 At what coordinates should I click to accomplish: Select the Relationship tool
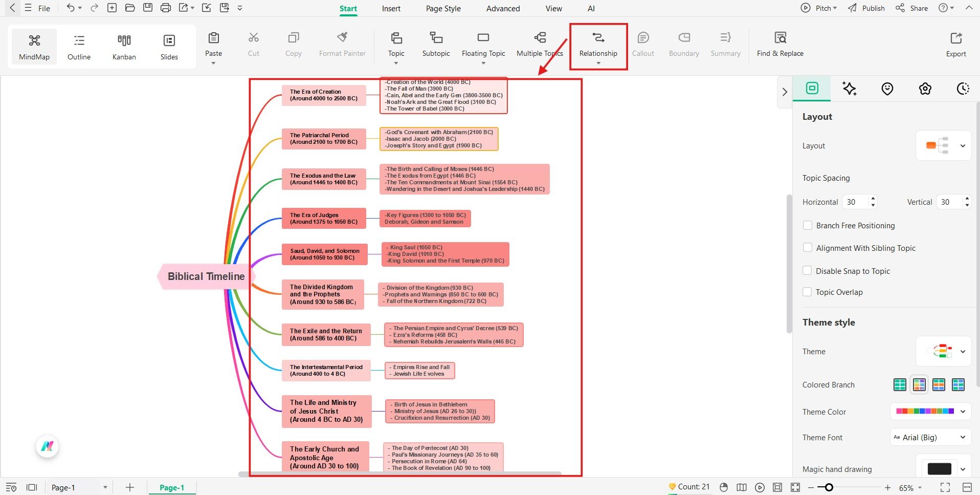pyautogui.click(x=598, y=45)
